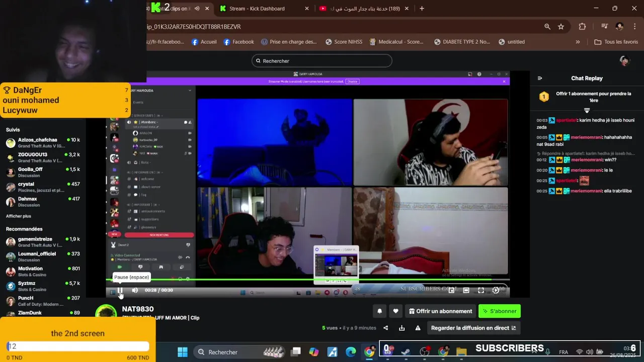644x362 pixels.
Task: Open Prise en charge des bookmark
Action: tap(288, 42)
